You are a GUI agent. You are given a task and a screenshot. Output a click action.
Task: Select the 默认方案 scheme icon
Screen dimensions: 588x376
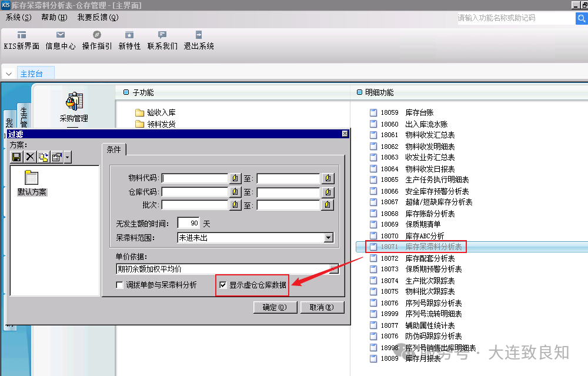pyautogui.click(x=32, y=179)
